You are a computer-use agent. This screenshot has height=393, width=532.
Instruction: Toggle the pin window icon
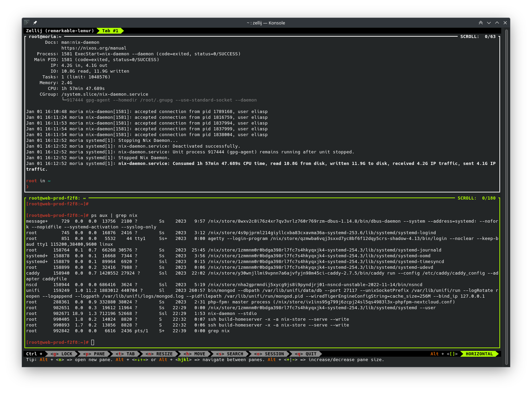click(x=35, y=23)
